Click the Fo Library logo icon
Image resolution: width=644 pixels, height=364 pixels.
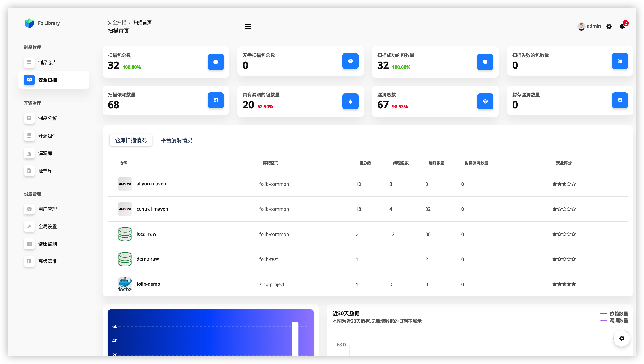pyautogui.click(x=29, y=23)
